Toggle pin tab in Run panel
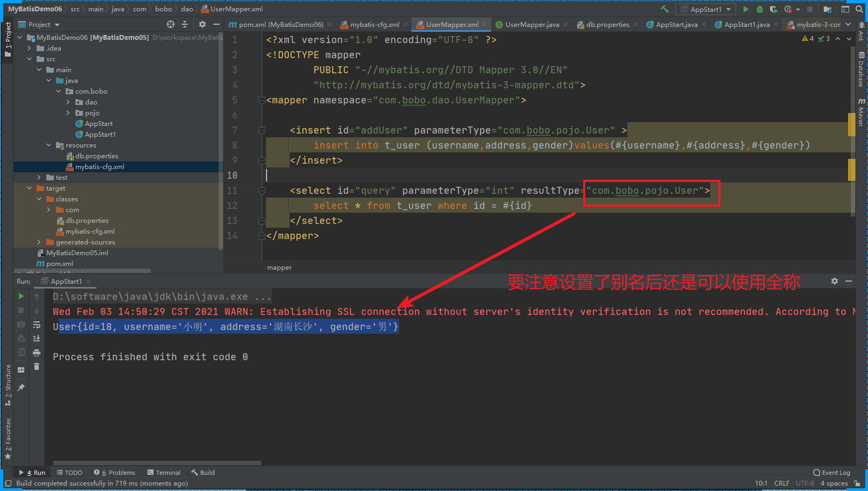This screenshot has height=491, width=868. click(x=21, y=388)
